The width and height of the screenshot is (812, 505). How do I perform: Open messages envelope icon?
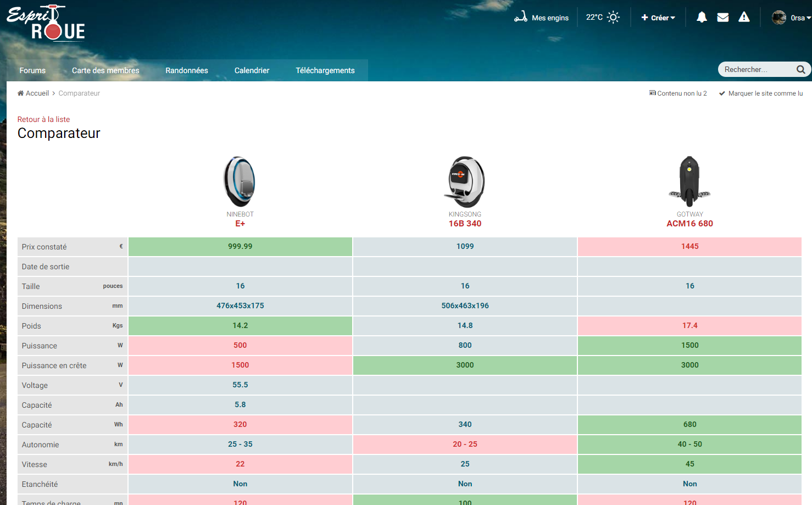click(x=723, y=17)
